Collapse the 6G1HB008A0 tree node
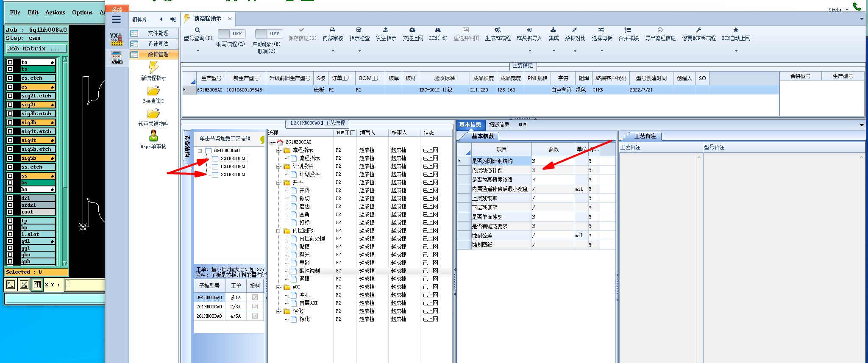 (x=200, y=151)
